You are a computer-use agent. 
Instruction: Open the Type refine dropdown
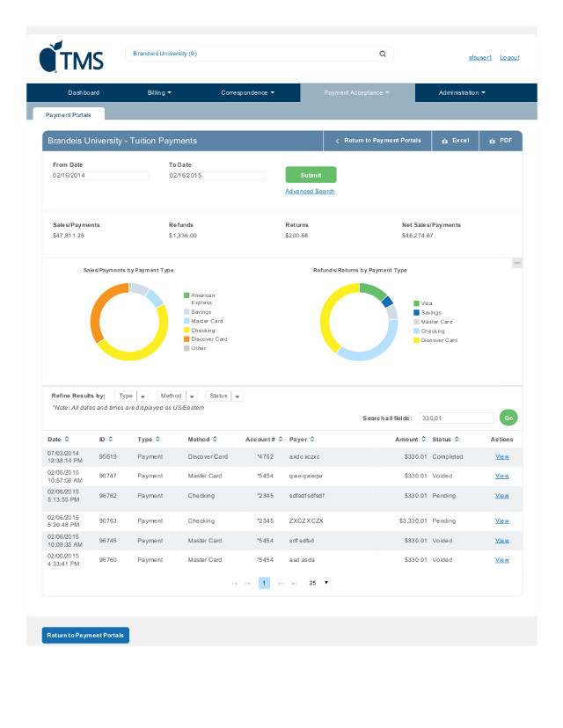[x=131, y=396]
